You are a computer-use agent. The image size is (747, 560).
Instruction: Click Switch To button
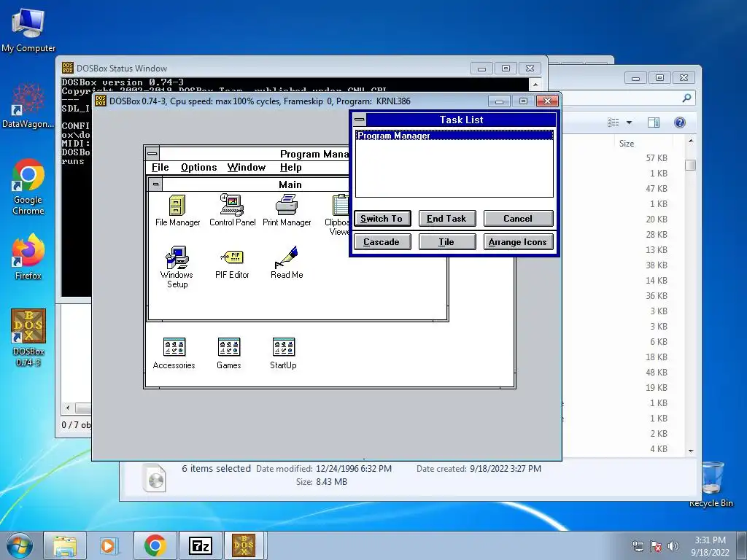[382, 219]
